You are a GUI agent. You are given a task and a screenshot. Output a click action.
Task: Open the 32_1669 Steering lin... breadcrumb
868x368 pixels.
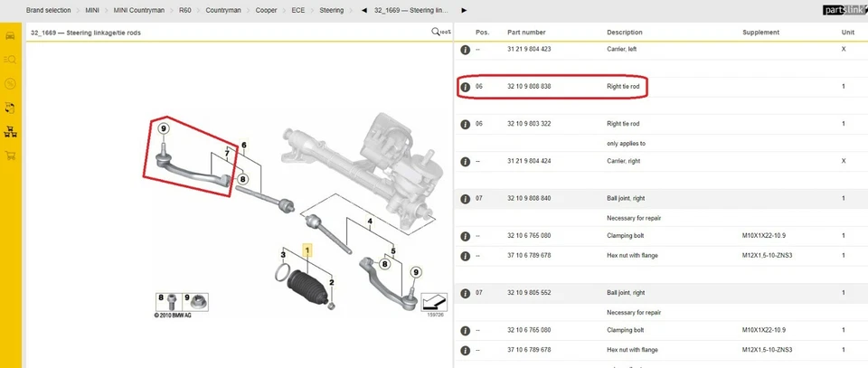[411, 10]
